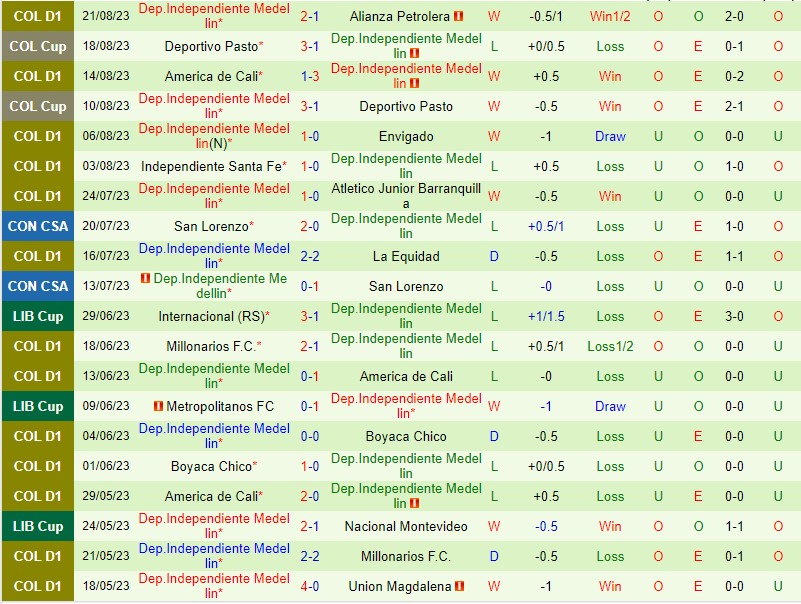This screenshot has width=801, height=604.
Task: Click half-time score 3-0 in Internacional row
Action: (x=734, y=317)
